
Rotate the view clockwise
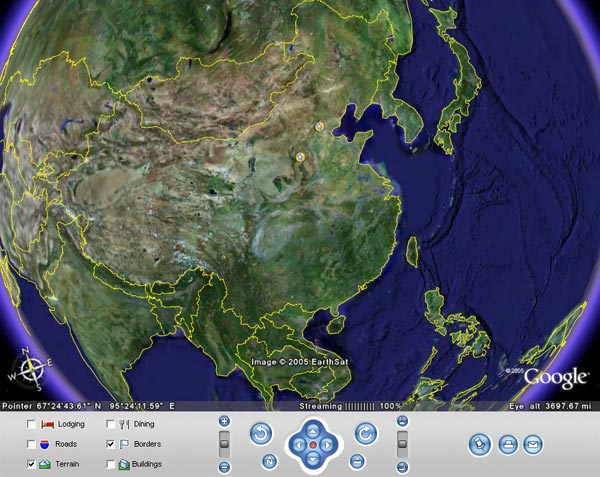click(x=365, y=434)
